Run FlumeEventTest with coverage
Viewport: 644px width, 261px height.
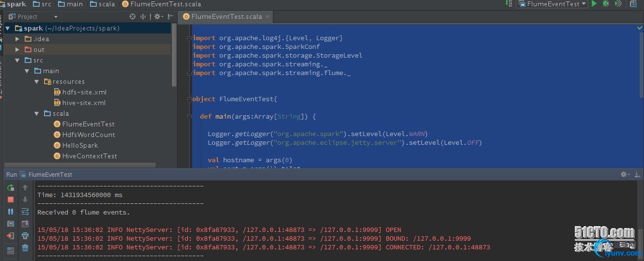coord(618,4)
